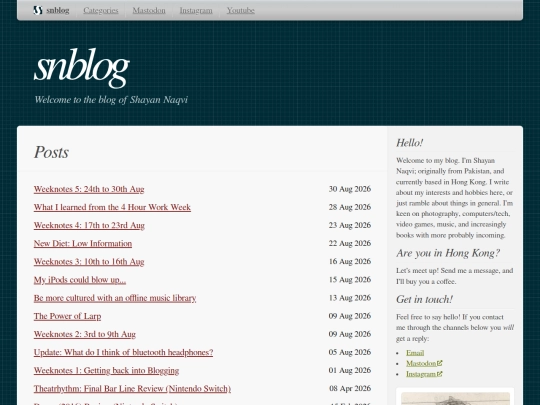
Task: Open the Categories menu item
Action: [101, 10]
